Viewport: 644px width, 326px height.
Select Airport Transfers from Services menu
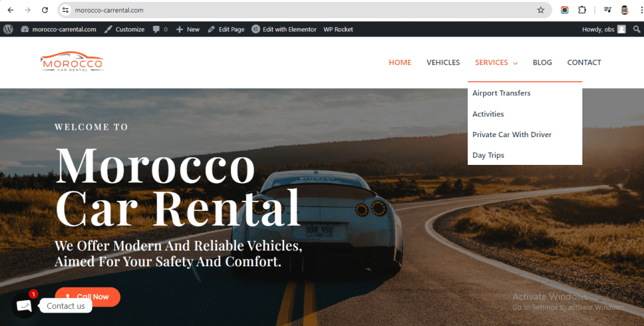[x=501, y=93]
